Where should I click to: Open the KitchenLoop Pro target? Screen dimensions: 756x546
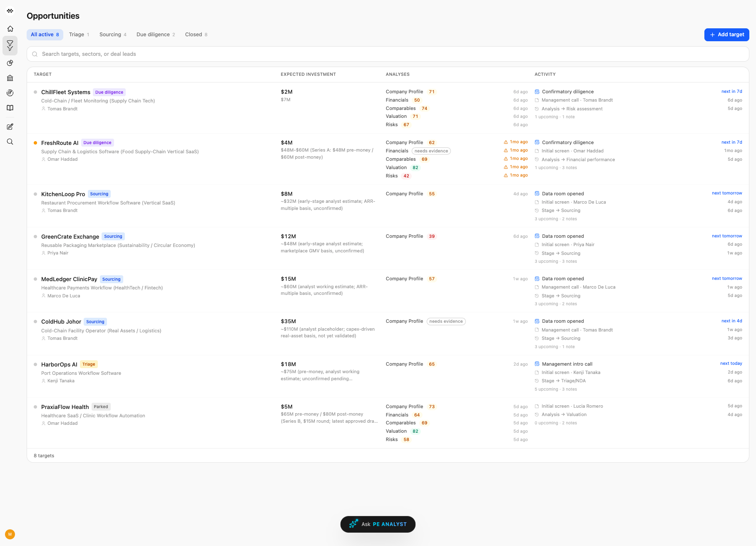(63, 194)
